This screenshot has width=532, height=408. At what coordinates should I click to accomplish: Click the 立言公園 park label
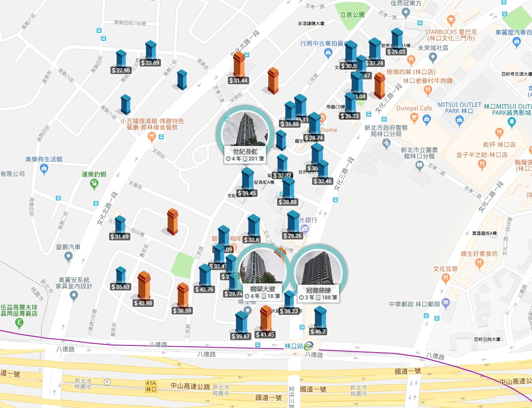coord(352,14)
